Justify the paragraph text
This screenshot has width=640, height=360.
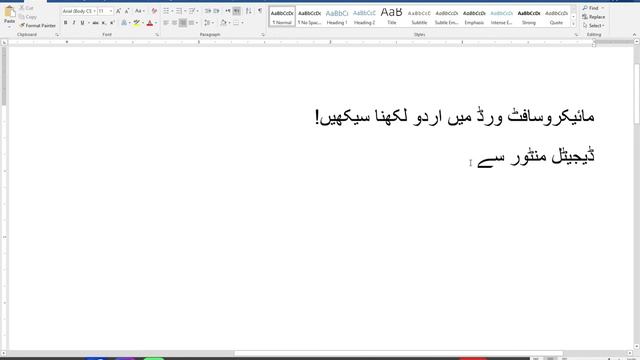click(191, 23)
